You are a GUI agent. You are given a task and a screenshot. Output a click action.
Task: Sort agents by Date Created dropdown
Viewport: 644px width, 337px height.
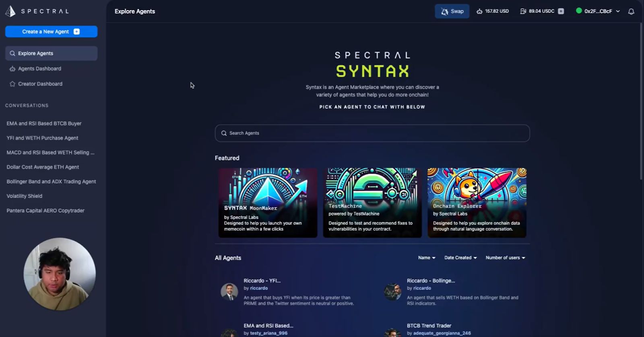coord(460,258)
